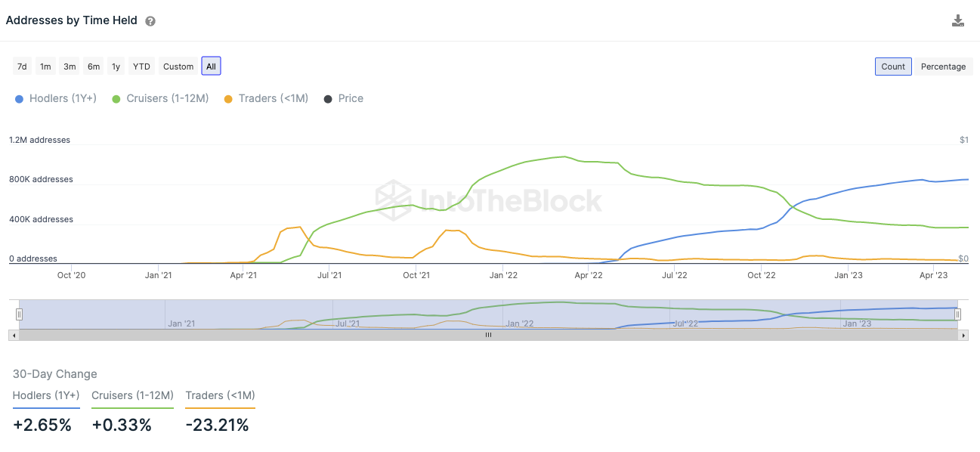Switch chart to Percentage view
This screenshot has width=980, height=452.
click(943, 67)
